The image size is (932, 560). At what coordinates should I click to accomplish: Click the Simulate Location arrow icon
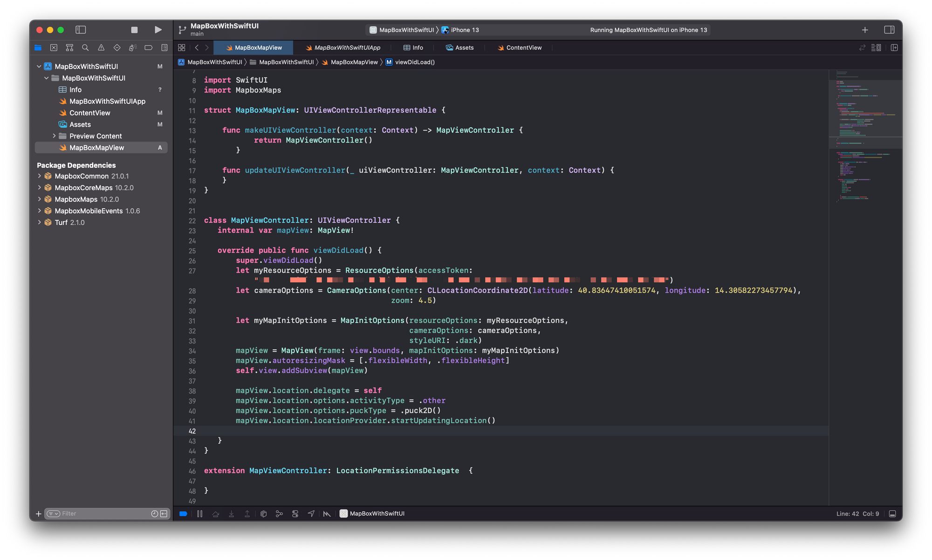pyautogui.click(x=311, y=513)
